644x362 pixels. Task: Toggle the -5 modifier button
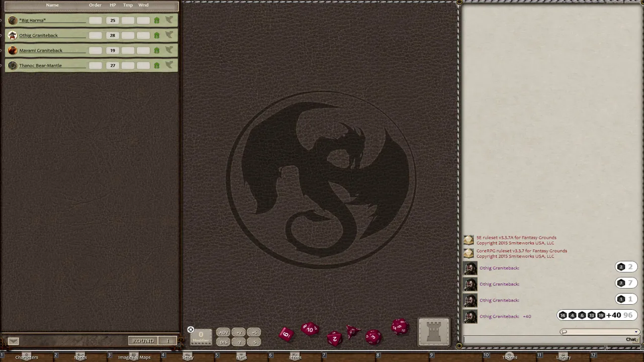point(254,342)
